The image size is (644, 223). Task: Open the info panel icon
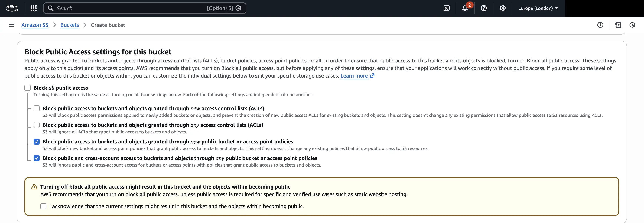[600, 25]
